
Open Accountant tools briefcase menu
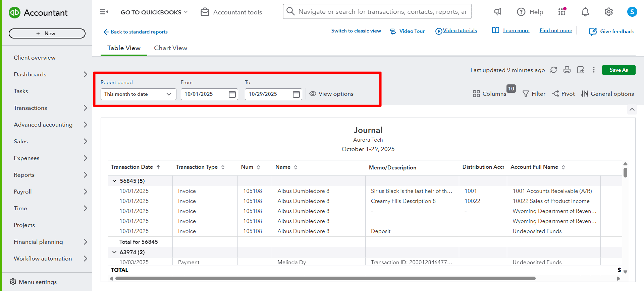coord(231,12)
